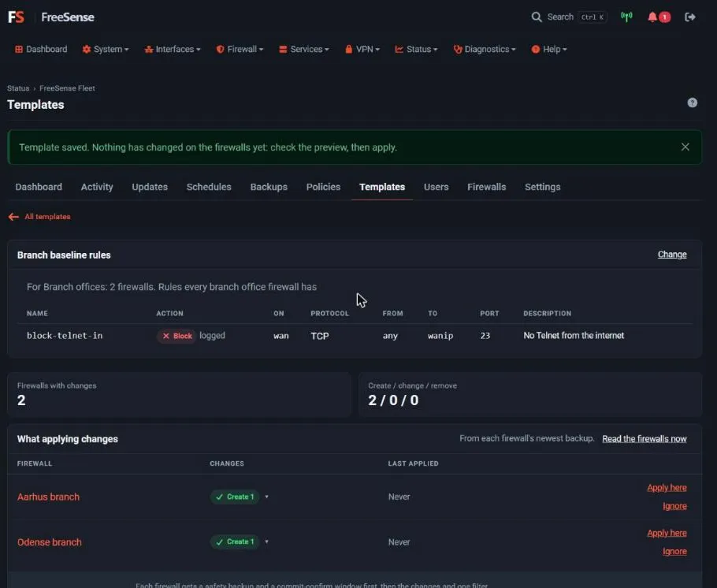The width and height of the screenshot is (717, 588).
Task: Click the Fleet Dashboard tab
Action: [x=39, y=187]
